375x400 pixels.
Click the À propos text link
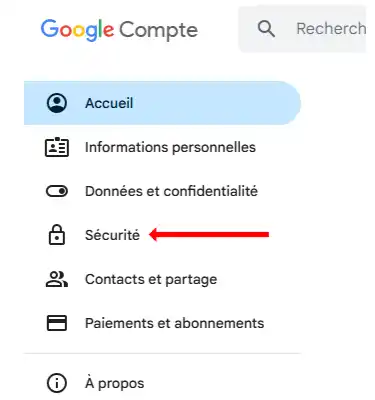pyautogui.click(x=115, y=383)
